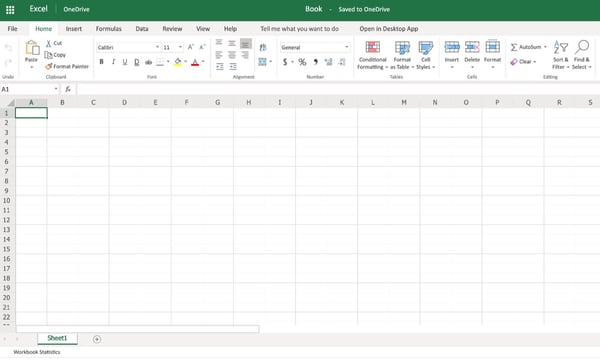
Task: Toggle Bold formatting
Action: (x=101, y=62)
